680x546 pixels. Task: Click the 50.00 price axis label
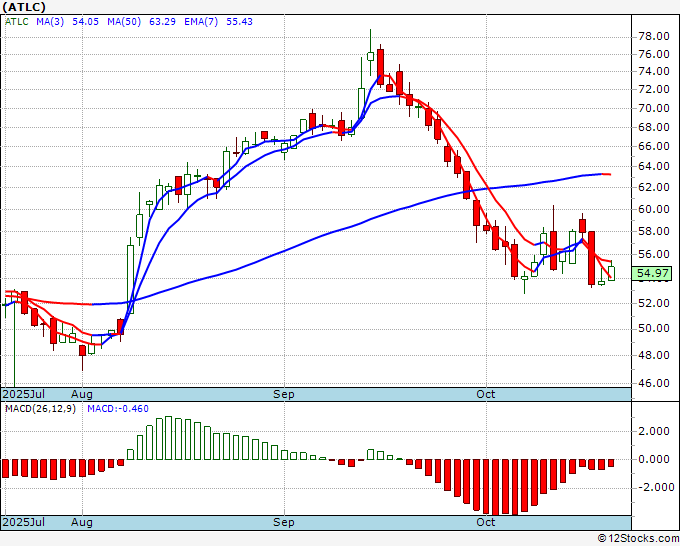[x=654, y=328]
